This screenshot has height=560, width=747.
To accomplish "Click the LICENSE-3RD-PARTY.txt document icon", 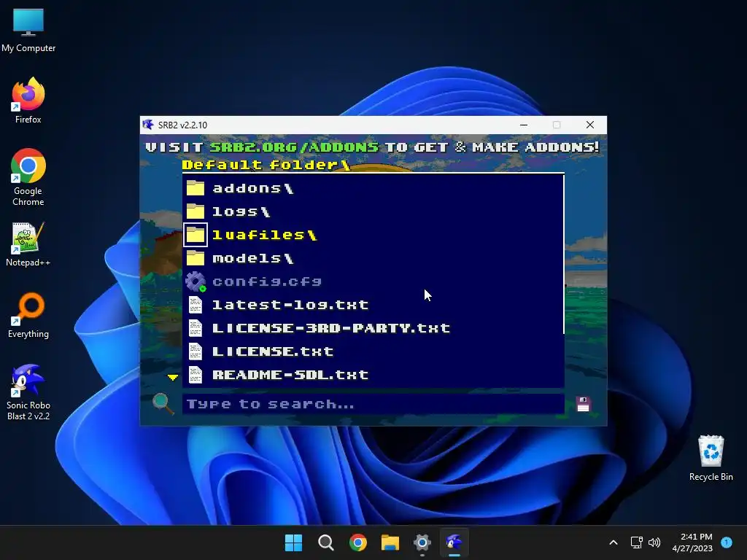I will pyautogui.click(x=196, y=328).
